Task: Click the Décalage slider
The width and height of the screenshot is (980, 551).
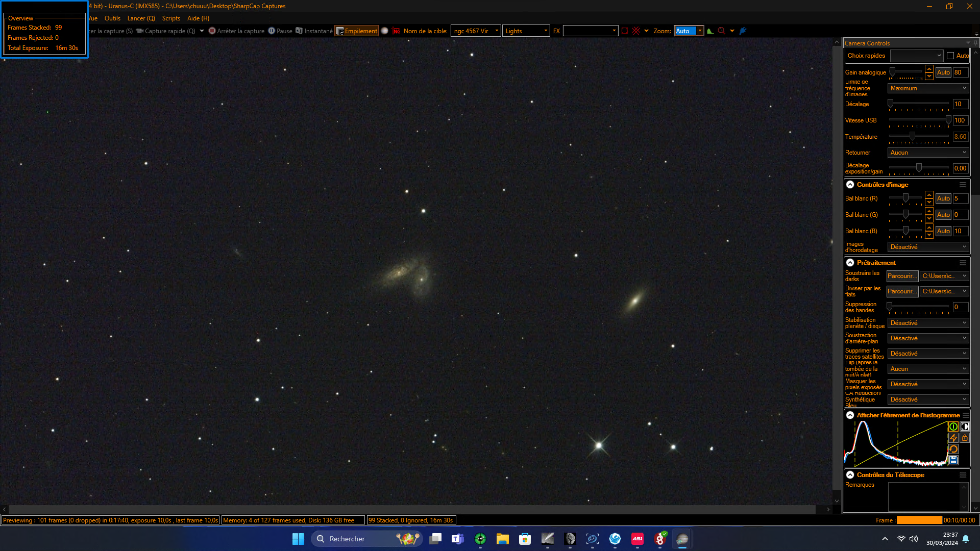Action: (919, 105)
